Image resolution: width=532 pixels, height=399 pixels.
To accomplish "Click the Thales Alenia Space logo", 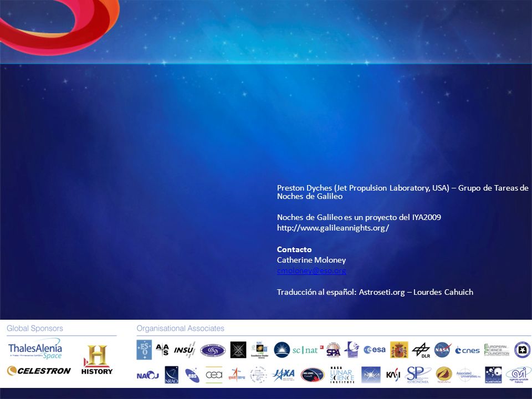I will coord(35,349).
